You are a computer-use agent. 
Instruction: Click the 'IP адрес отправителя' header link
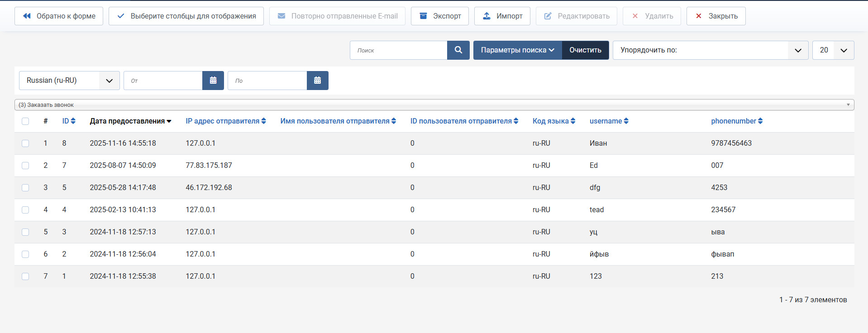coord(223,121)
